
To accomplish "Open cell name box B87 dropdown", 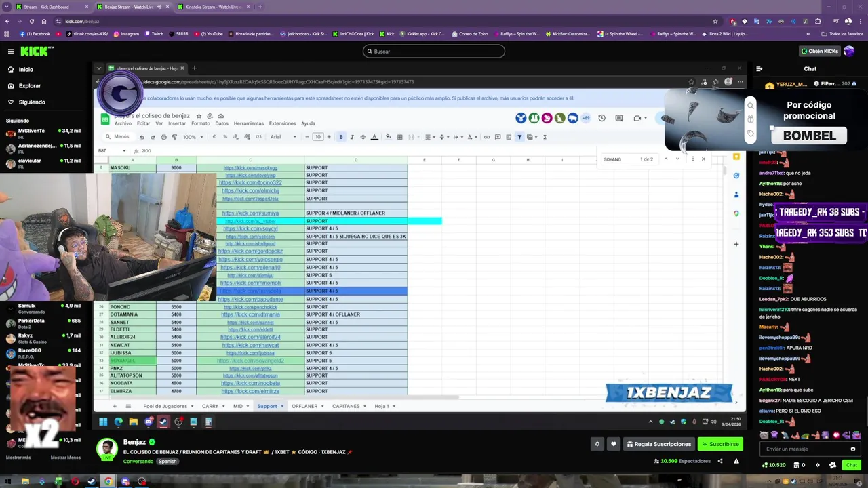I will 125,151.
